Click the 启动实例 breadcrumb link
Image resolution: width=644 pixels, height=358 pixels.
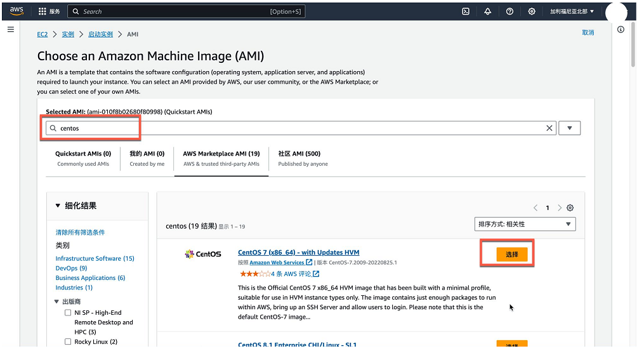pos(101,34)
